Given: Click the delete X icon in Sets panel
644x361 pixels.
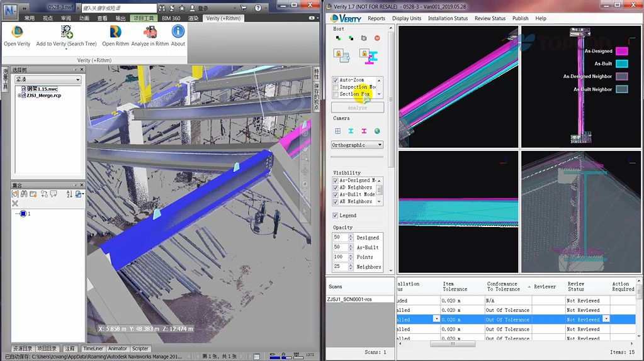Looking at the screenshot, I should tap(15, 204).
